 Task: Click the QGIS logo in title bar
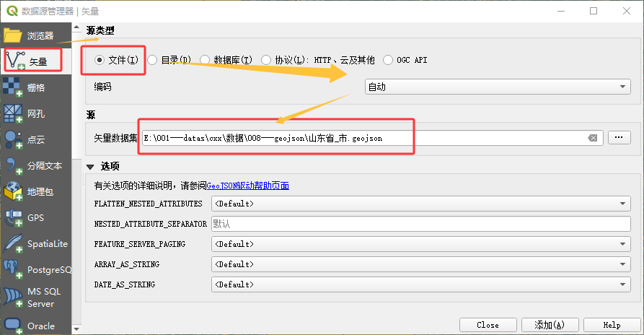coord(12,11)
